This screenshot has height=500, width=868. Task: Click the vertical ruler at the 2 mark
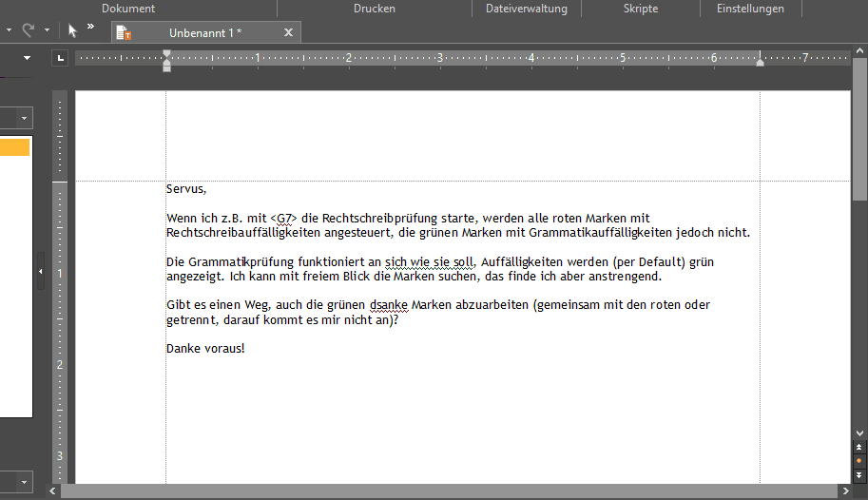(x=60, y=364)
